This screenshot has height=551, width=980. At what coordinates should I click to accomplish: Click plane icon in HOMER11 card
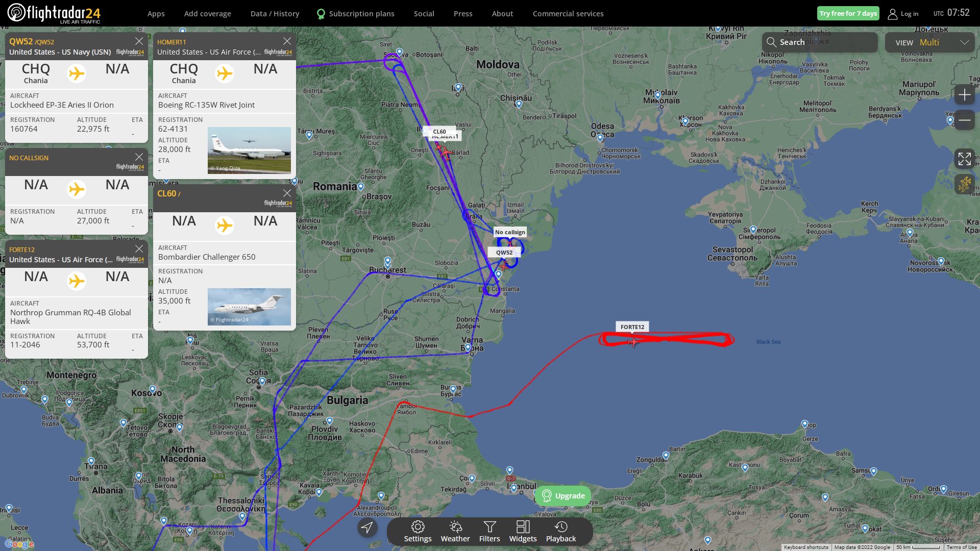(x=225, y=73)
